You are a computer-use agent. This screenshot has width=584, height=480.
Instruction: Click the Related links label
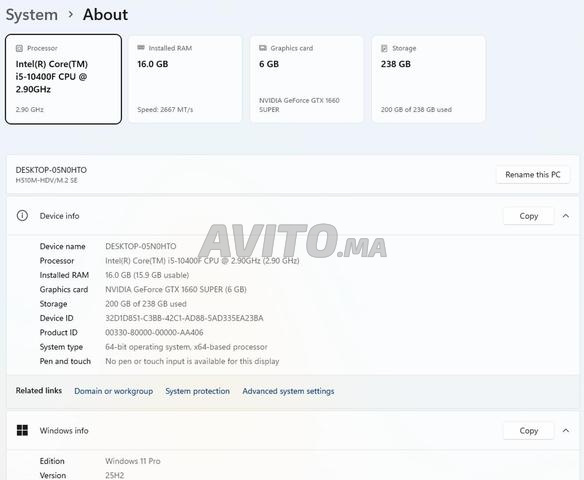pyautogui.click(x=39, y=391)
